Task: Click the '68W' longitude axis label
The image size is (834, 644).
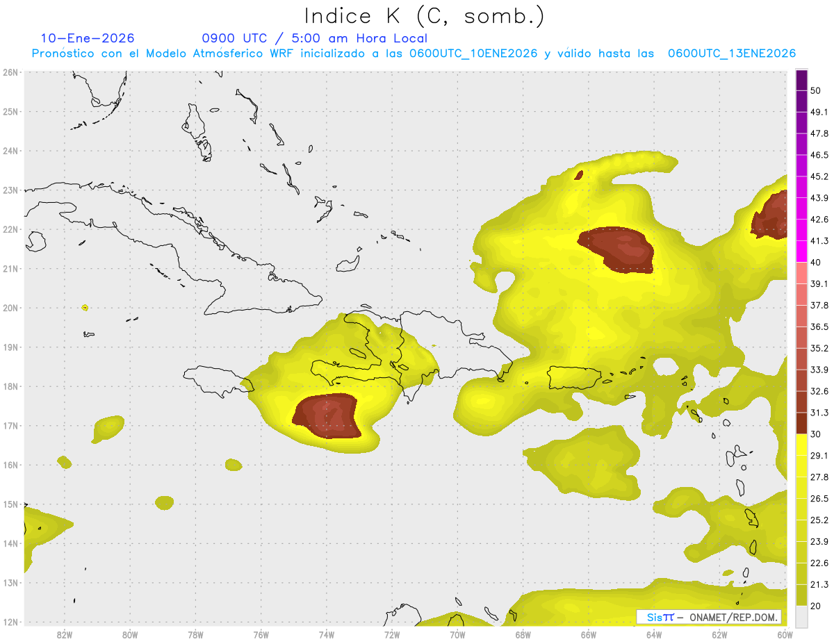Action: click(523, 635)
